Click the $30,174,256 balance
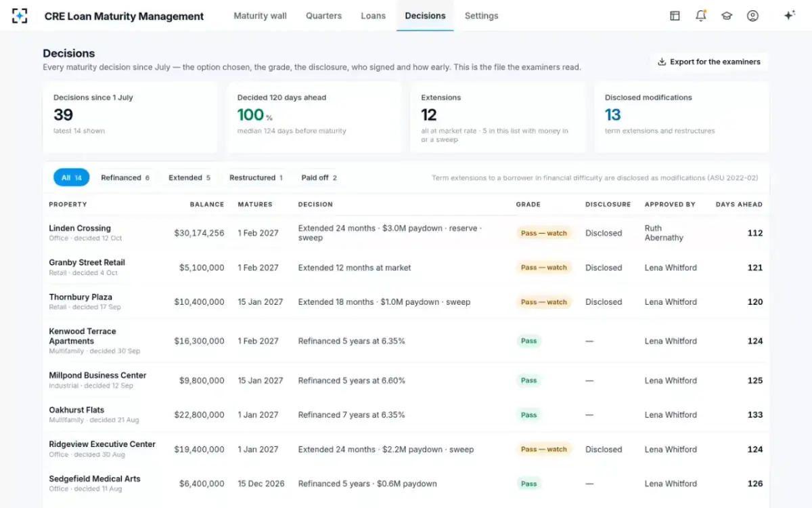Image resolution: width=812 pixels, height=508 pixels. coord(199,233)
